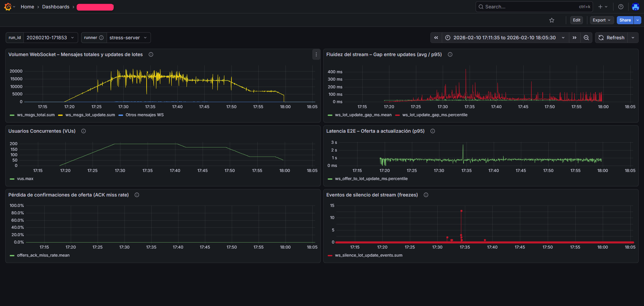The image size is (644, 306).
Task: Click the info icon on Latencia E2E panel
Action: tap(432, 131)
